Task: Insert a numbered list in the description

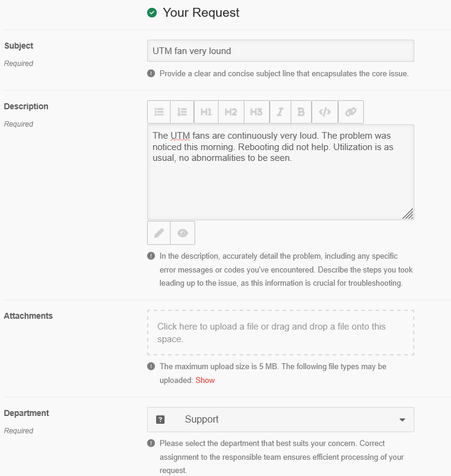Action: point(183,112)
